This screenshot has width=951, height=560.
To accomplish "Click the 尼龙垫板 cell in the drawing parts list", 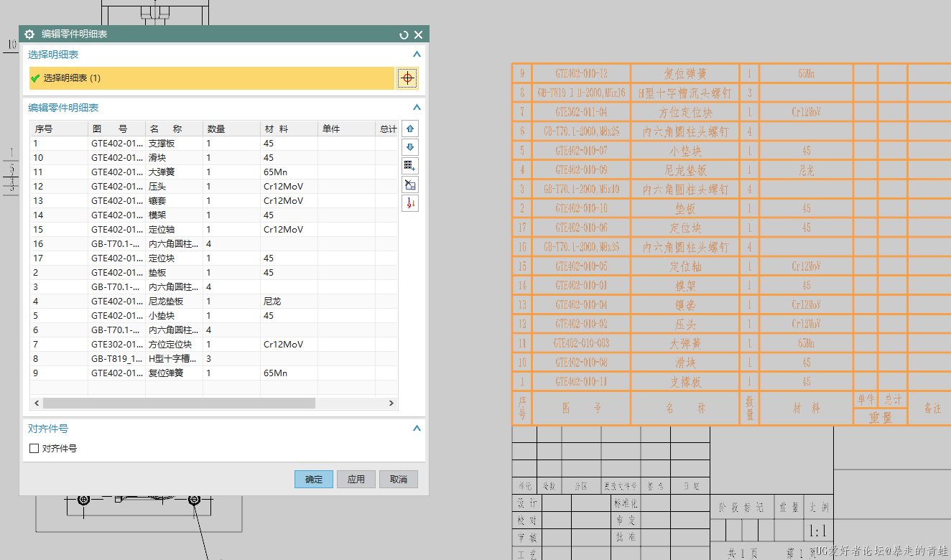I will point(685,170).
